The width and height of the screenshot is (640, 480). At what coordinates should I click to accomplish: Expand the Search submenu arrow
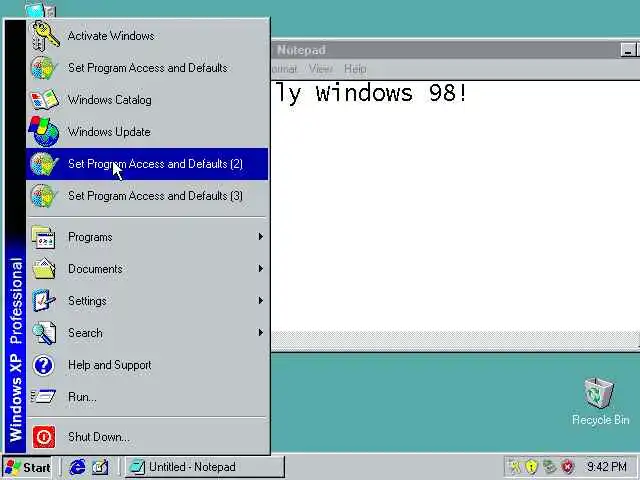point(260,333)
